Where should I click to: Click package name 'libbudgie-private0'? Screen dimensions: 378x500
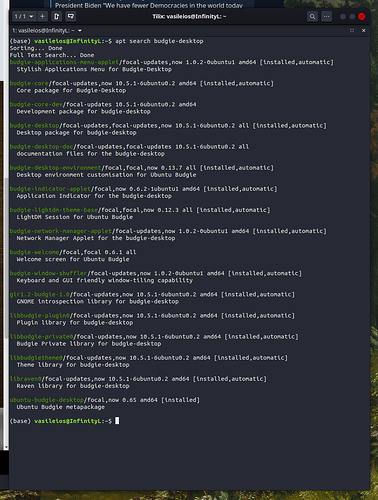pos(41,337)
